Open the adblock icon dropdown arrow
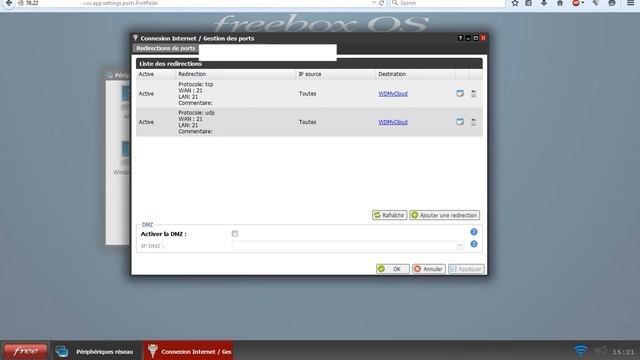The height and width of the screenshot is (360, 640). [x=582, y=3]
